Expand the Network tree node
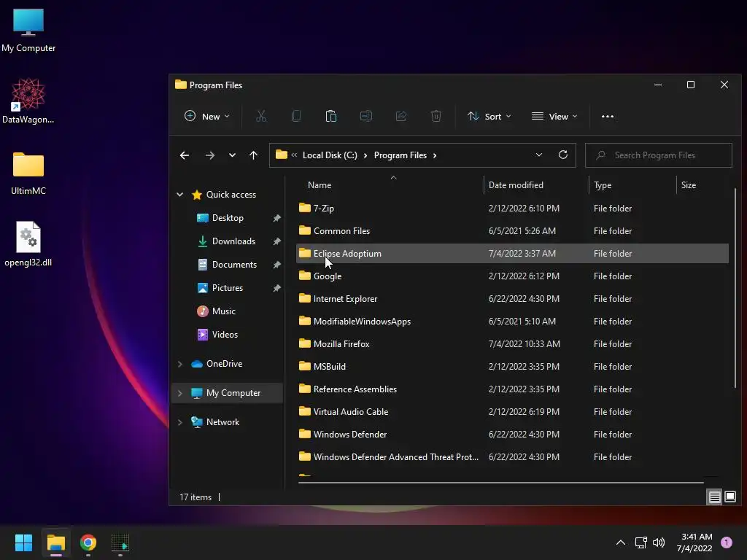This screenshot has width=747, height=560. point(180,422)
